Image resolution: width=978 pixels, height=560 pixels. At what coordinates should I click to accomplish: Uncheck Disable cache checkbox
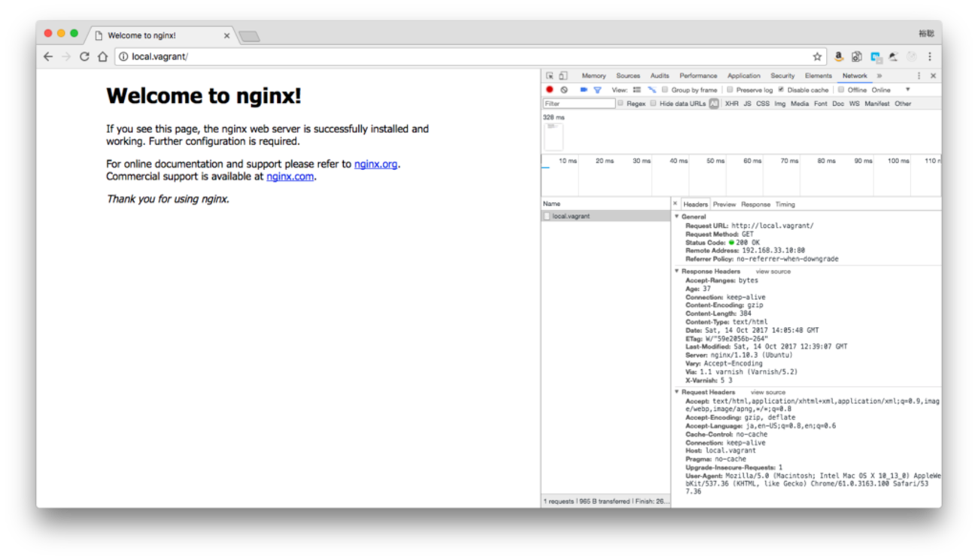pyautogui.click(x=781, y=89)
